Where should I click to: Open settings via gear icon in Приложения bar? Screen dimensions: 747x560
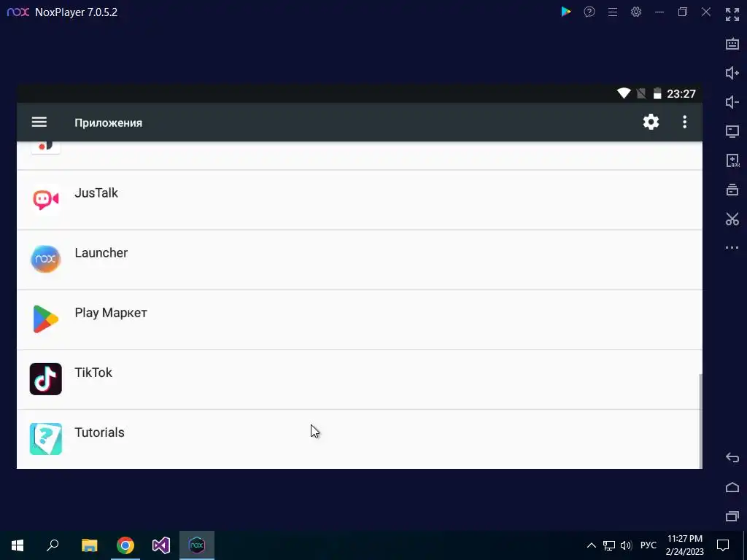coord(651,122)
